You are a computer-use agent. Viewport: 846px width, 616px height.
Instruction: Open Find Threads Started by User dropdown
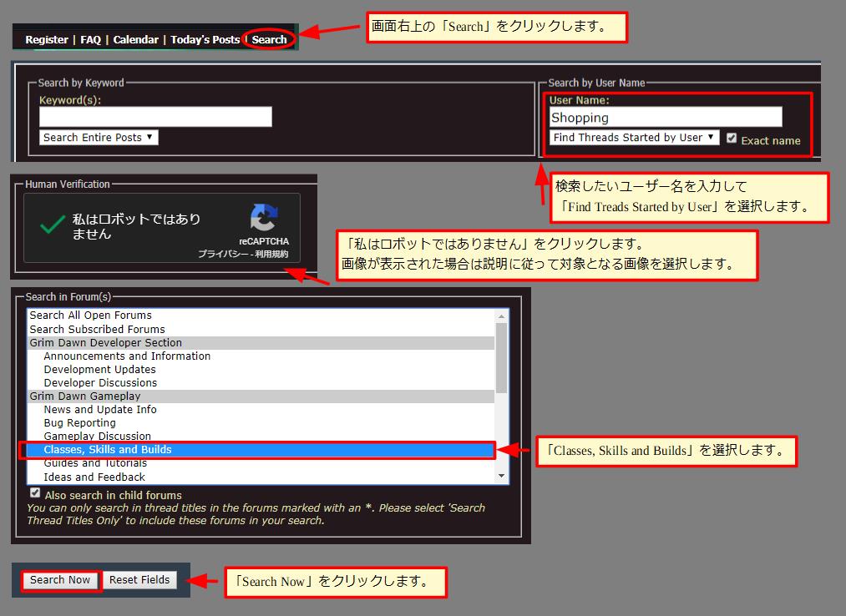[x=634, y=138]
